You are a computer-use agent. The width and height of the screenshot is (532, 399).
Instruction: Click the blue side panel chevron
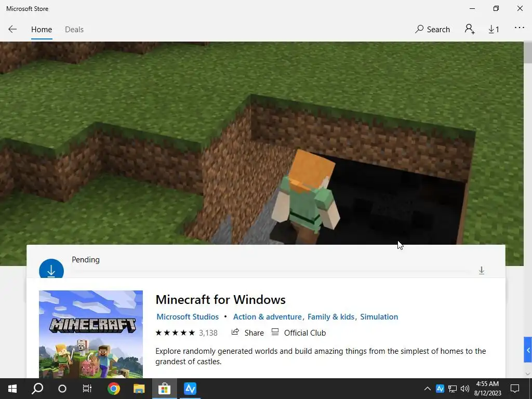(x=528, y=350)
